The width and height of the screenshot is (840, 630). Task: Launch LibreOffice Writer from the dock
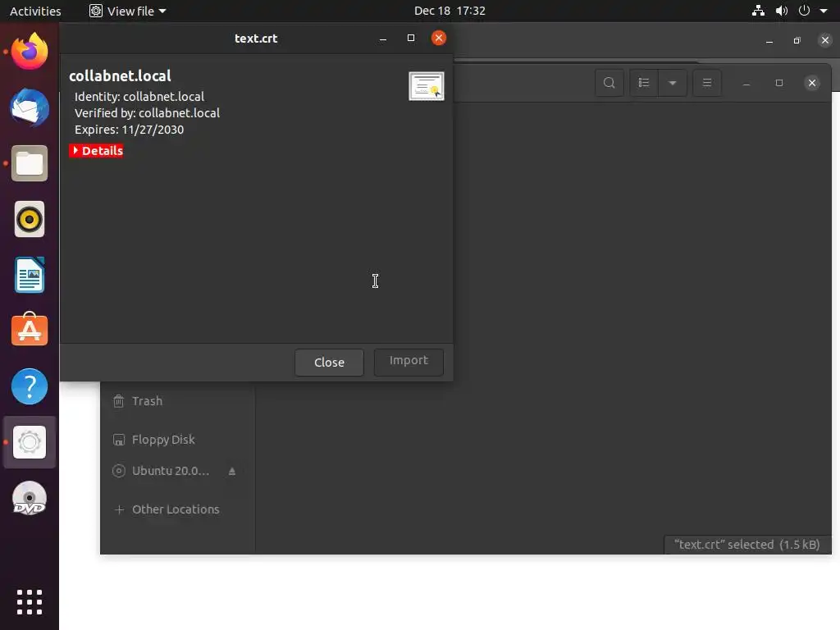(x=30, y=275)
